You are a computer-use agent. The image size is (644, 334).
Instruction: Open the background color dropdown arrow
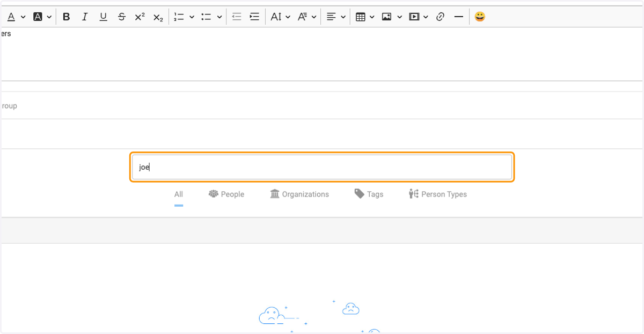(49, 17)
